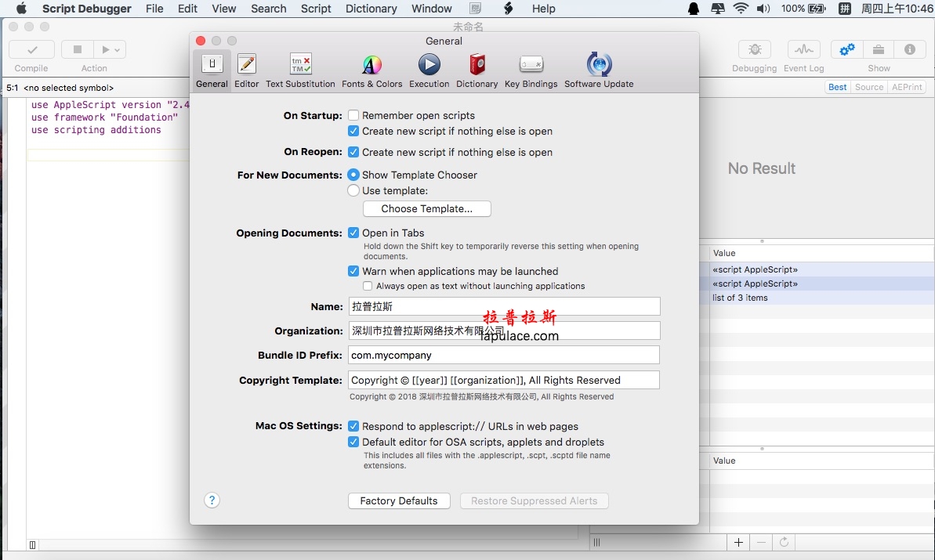The image size is (935, 560).
Task: Click Restore Suppressed Alerts button
Action: (x=535, y=501)
